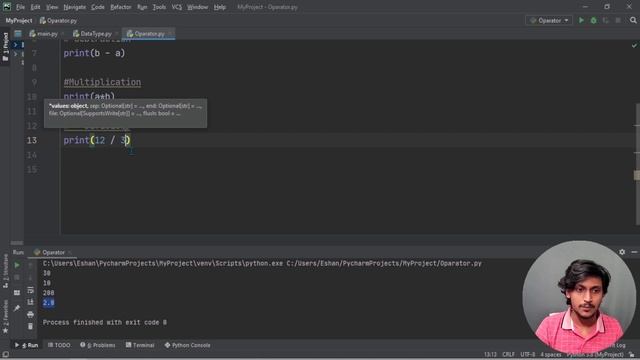Hide the Run panel with minimize icon
The image size is (640, 360).
tap(634, 252)
